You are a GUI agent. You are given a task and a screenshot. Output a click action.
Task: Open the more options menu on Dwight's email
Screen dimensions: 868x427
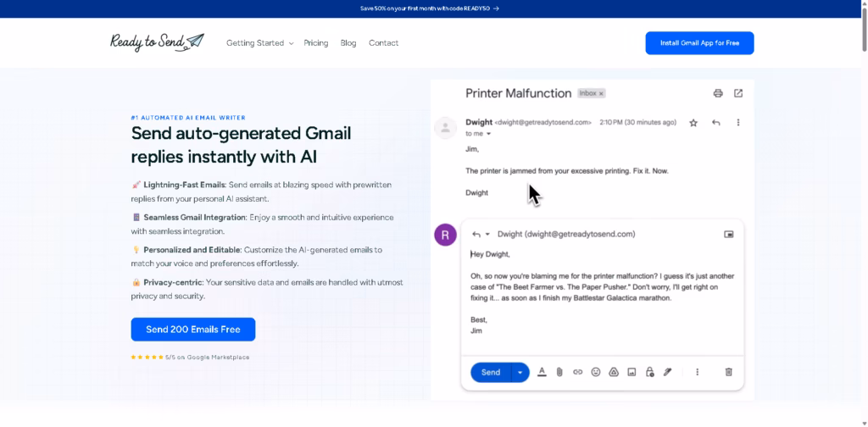click(738, 123)
